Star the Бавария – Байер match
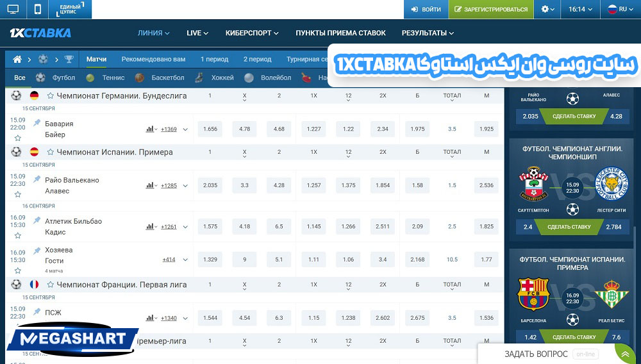 point(17,138)
